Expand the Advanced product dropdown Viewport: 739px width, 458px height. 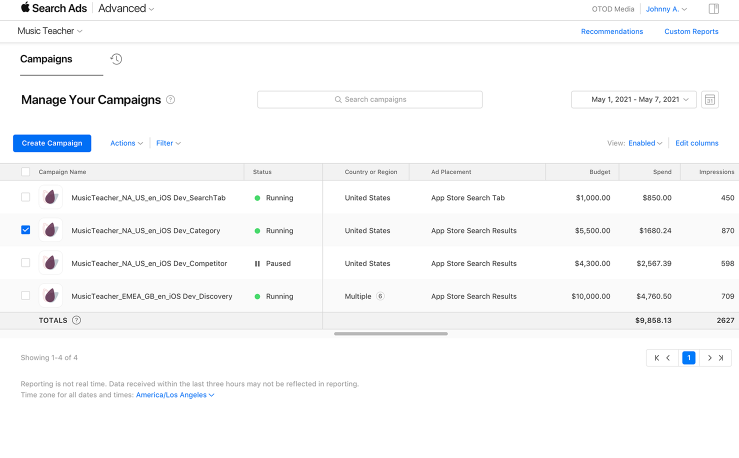(126, 8)
